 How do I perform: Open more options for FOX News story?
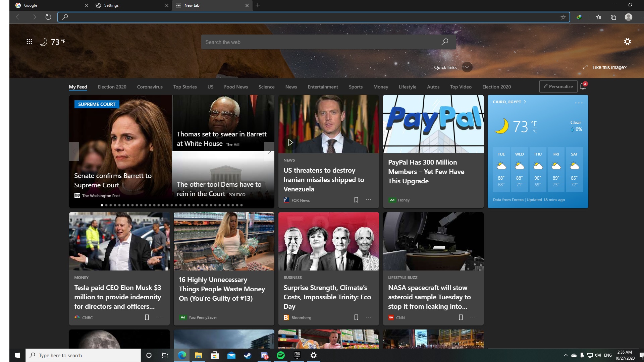[x=368, y=200]
